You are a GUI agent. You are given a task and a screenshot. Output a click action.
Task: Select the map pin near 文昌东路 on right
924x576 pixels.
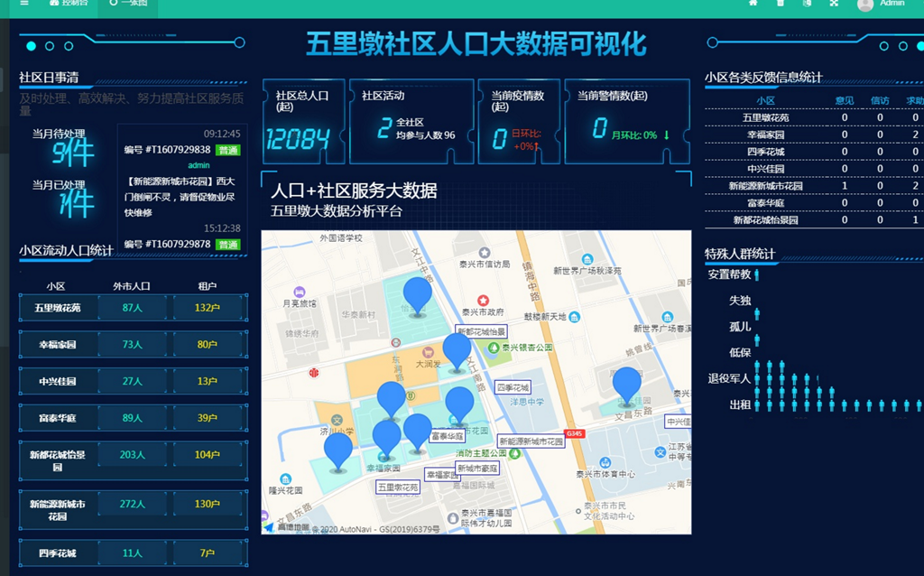click(x=626, y=384)
